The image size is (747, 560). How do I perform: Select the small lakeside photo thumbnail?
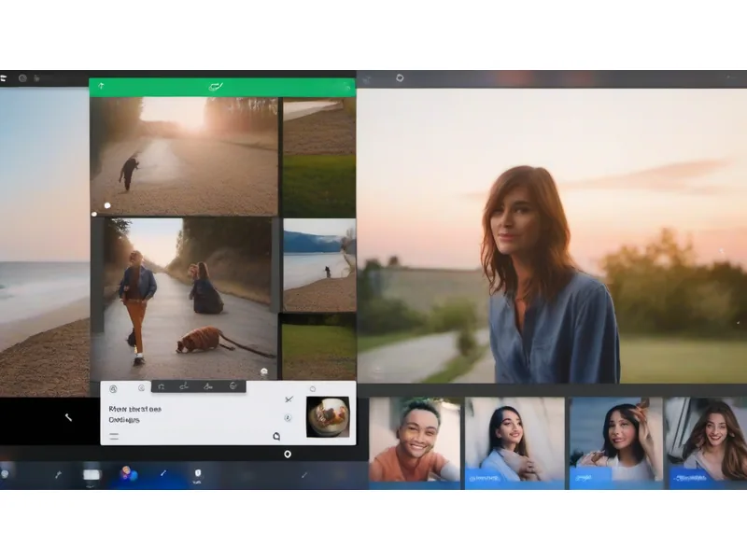pyautogui.click(x=318, y=264)
